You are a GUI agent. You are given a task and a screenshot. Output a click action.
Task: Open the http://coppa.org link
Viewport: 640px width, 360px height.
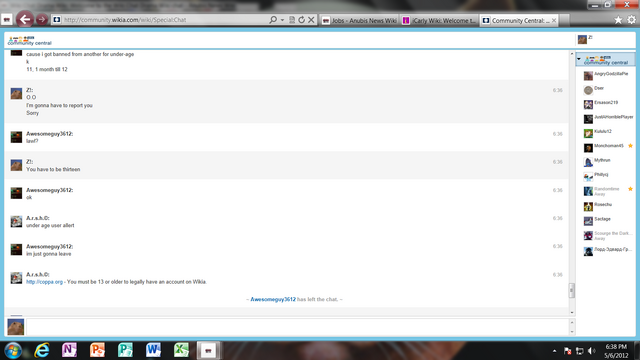point(44,282)
